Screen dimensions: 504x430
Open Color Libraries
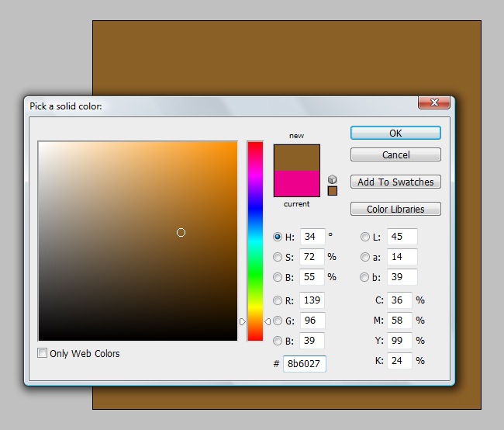tap(395, 210)
